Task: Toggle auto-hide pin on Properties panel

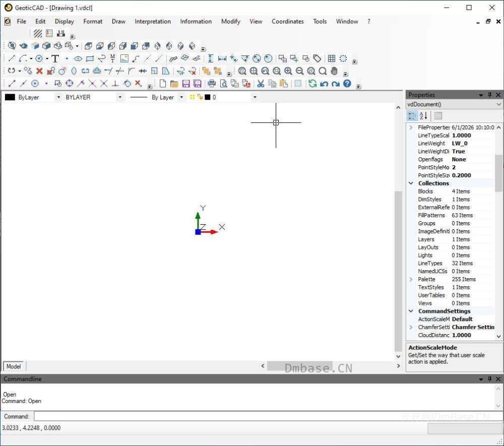Action: 489,95
